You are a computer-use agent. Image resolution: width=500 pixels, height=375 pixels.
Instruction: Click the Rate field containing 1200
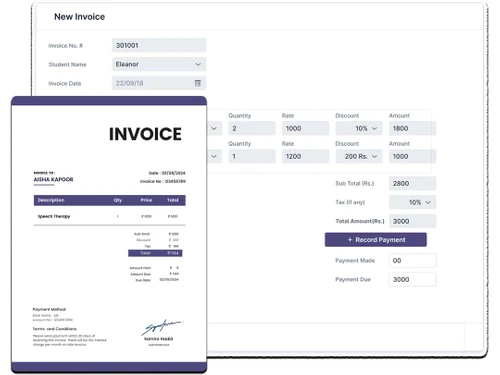click(x=305, y=156)
